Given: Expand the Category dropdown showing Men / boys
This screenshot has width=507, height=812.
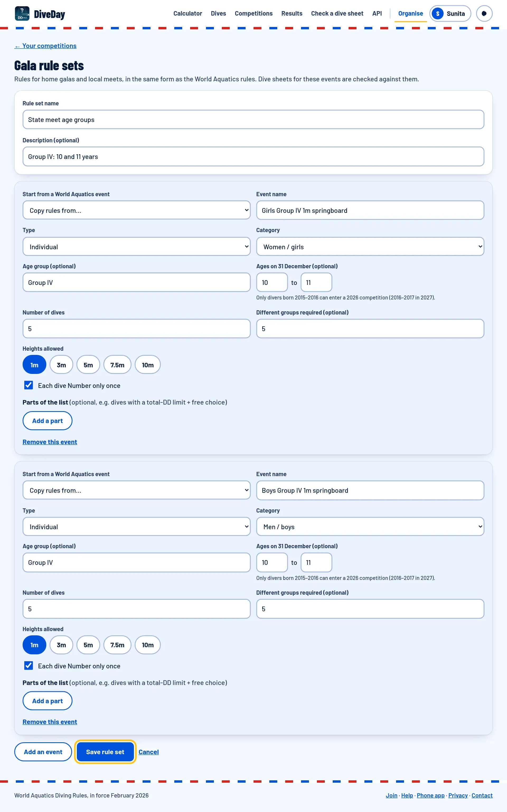Looking at the screenshot, I should 370,526.
